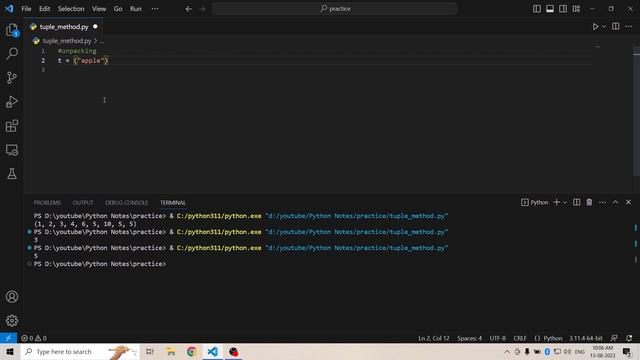The width and height of the screenshot is (640, 360).
Task: Switch to the DEBUG CONSOLE tab
Action: tap(127, 202)
